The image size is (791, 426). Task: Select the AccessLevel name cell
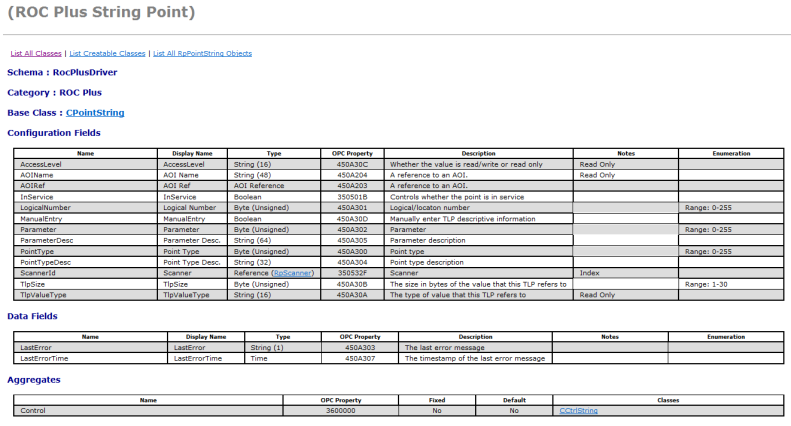pos(86,165)
